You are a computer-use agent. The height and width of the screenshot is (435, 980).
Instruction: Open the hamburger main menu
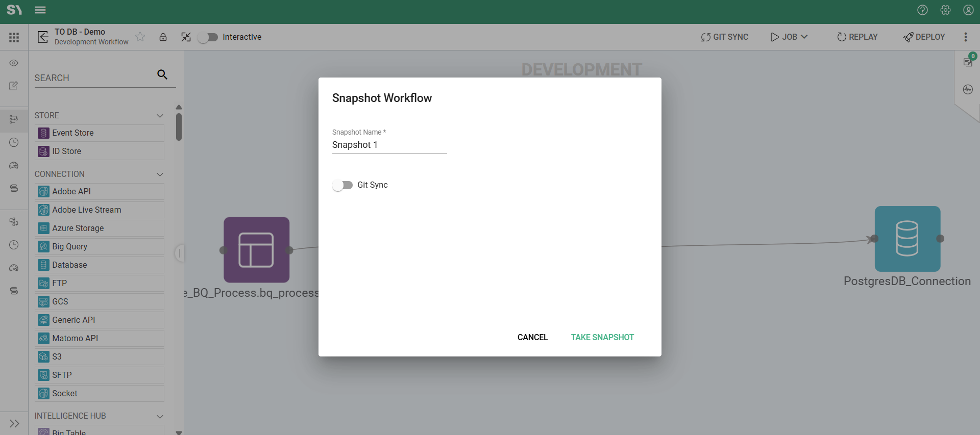[40, 10]
